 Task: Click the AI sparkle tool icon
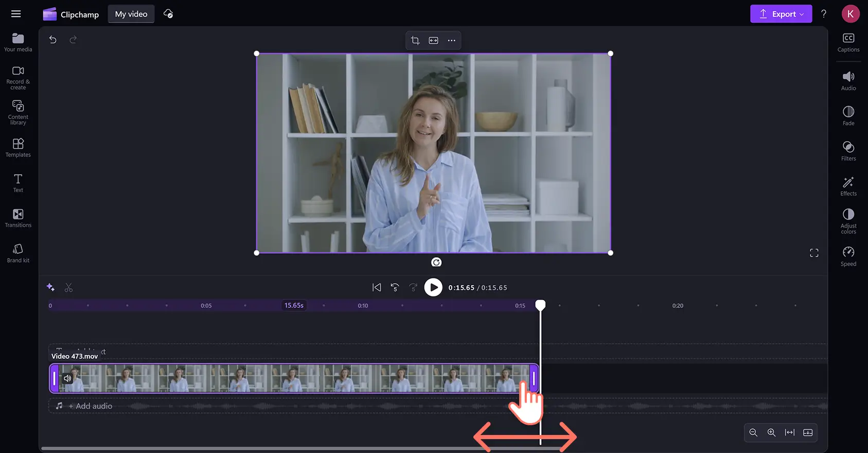point(50,287)
